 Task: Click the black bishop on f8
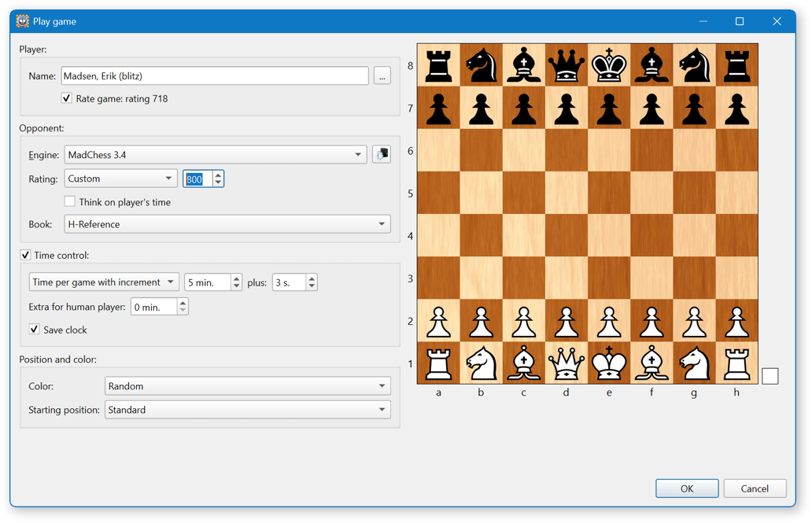click(651, 65)
